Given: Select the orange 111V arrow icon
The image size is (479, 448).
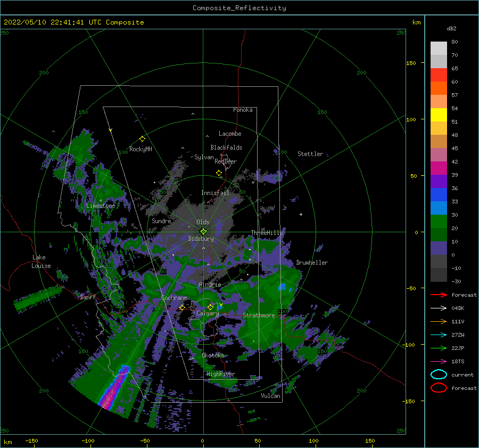Looking at the screenshot, I should [x=439, y=321].
